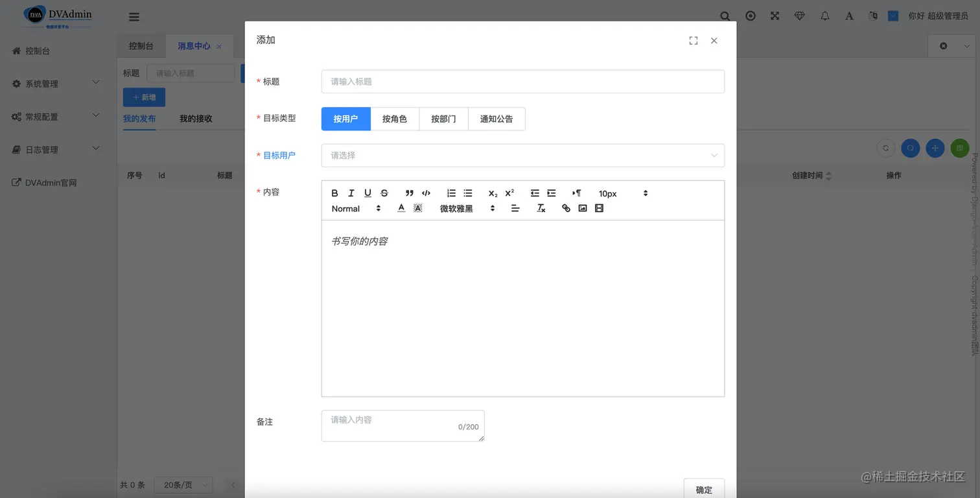
Task: Select the subscript formatting icon
Action: pyautogui.click(x=493, y=193)
